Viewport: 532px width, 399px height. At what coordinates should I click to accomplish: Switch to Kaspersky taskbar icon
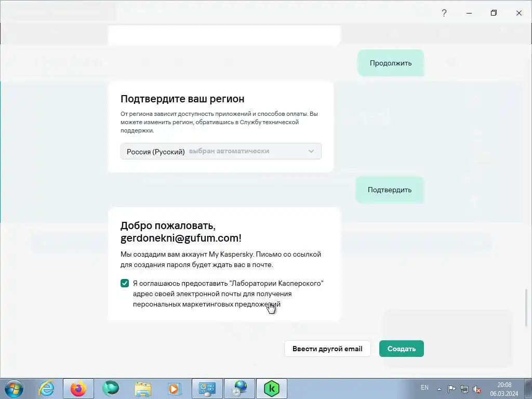[x=271, y=389]
